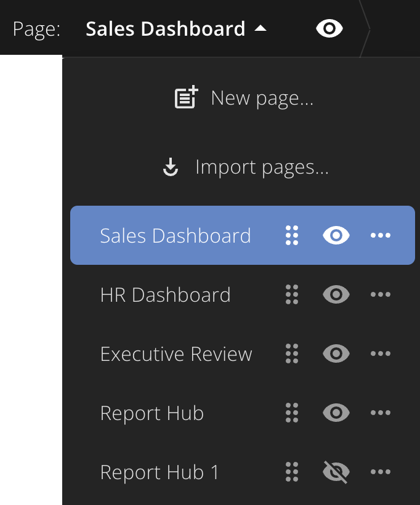Hide the Executive Review page
The height and width of the screenshot is (505, 420).
coord(336,353)
